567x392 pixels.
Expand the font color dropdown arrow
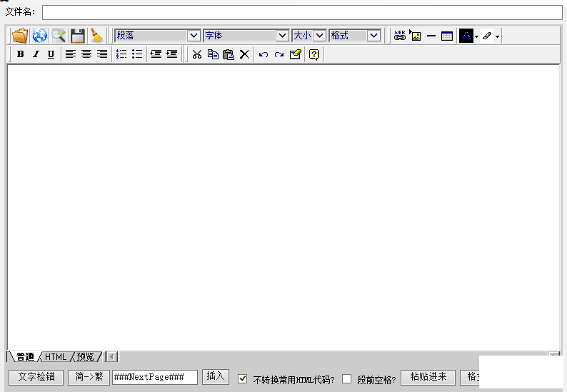coord(476,36)
